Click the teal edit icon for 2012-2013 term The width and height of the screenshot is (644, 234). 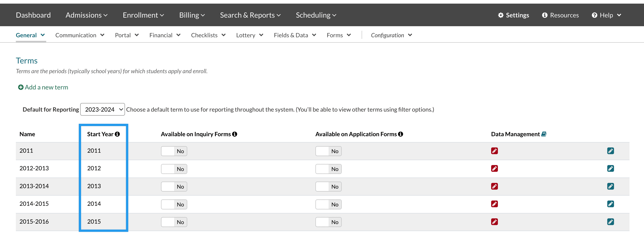610,169
